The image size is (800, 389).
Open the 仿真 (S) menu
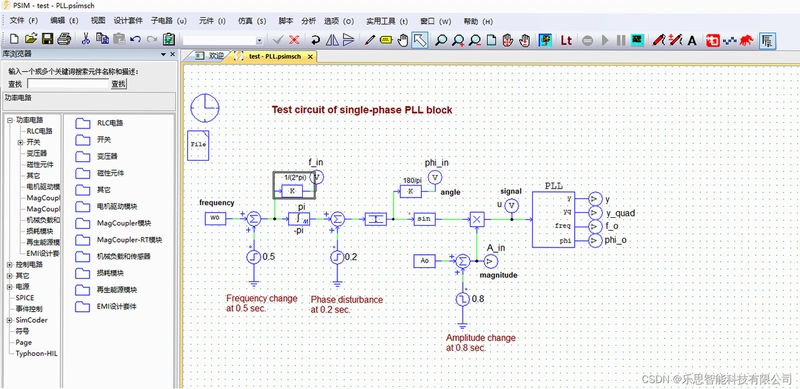pyautogui.click(x=252, y=21)
